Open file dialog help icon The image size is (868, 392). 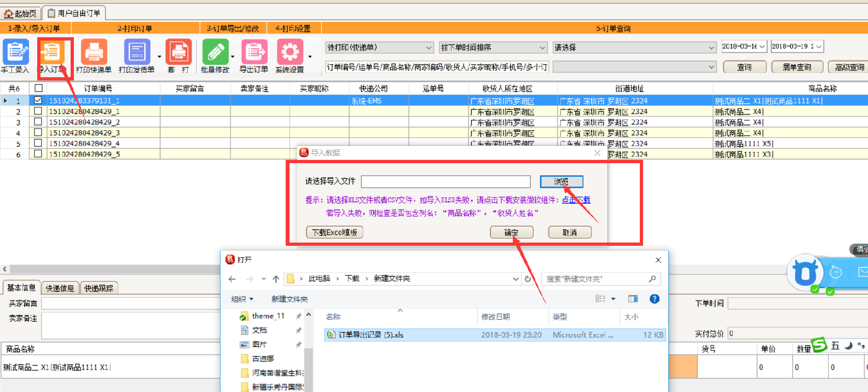coord(654,299)
